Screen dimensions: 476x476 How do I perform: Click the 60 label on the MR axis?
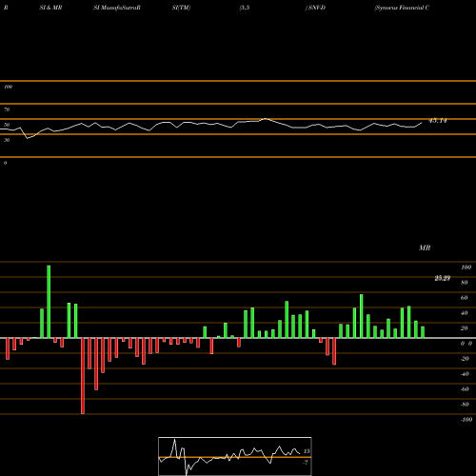(465, 298)
